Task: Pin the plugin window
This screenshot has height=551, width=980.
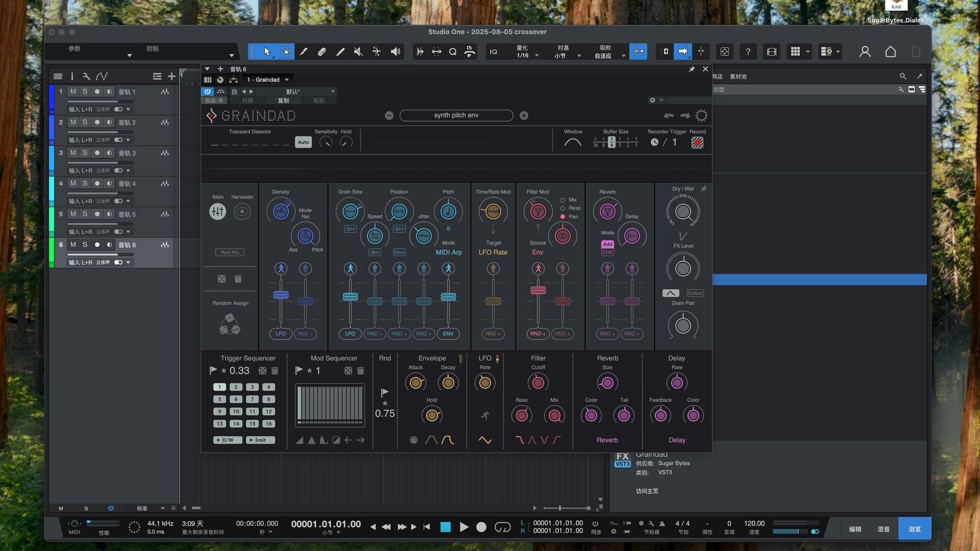Action: pos(692,69)
